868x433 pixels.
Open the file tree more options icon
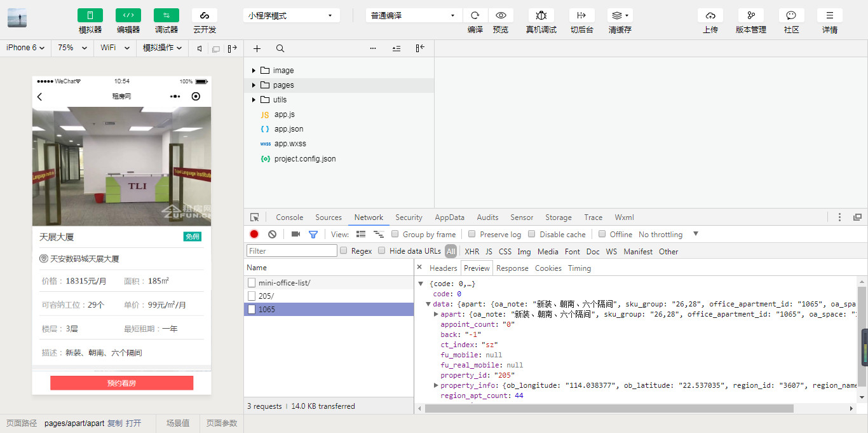tap(373, 48)
